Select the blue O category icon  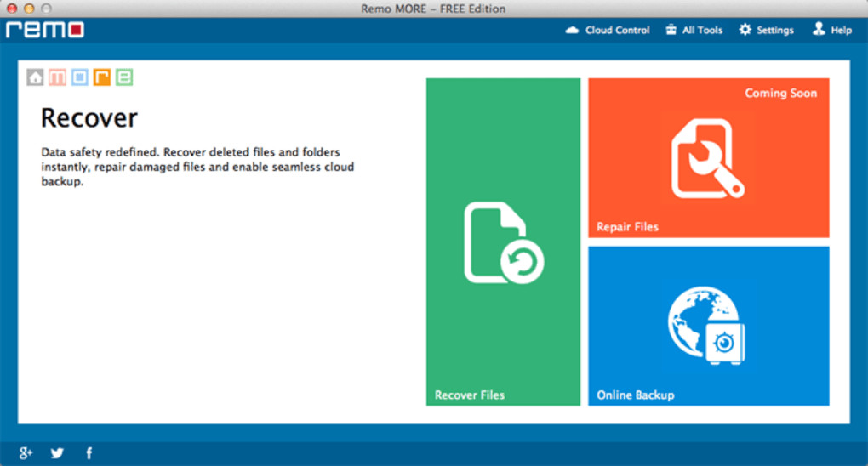80,77
